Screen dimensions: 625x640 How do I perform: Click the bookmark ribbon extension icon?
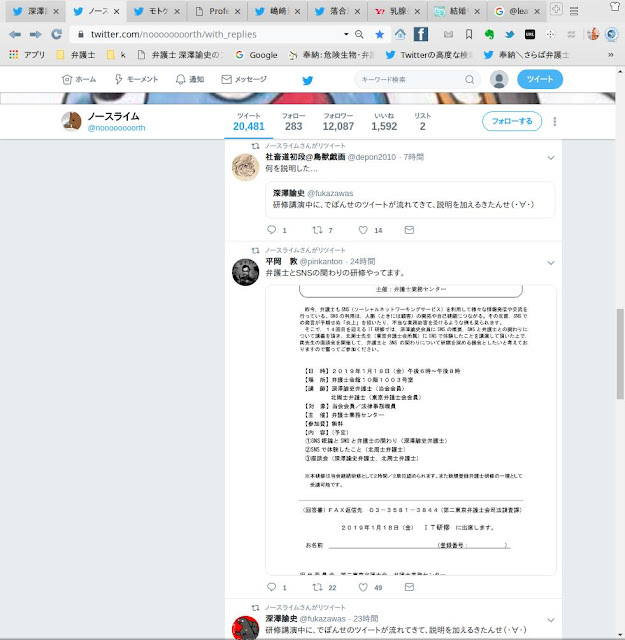point(469,35)
